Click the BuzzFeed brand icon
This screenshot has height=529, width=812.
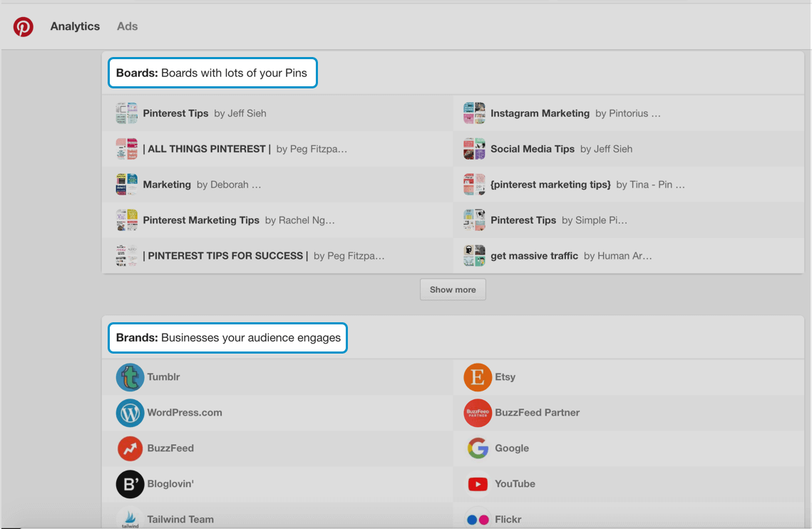coord(130,448)
